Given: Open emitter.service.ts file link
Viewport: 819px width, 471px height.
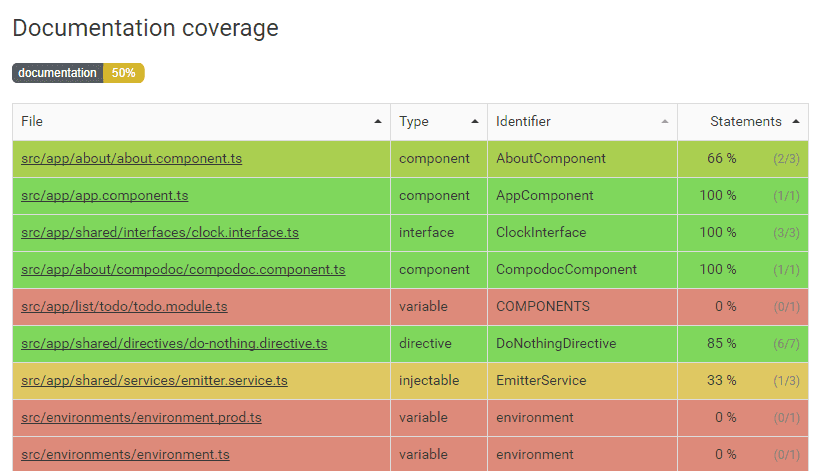Looking at the screenshot, I should 154,381.
